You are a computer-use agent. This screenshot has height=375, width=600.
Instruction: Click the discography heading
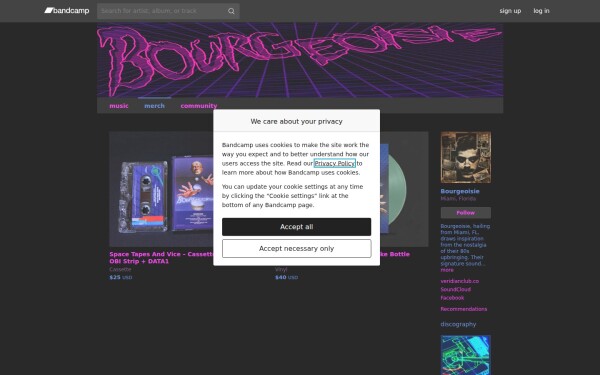(458, 324)
